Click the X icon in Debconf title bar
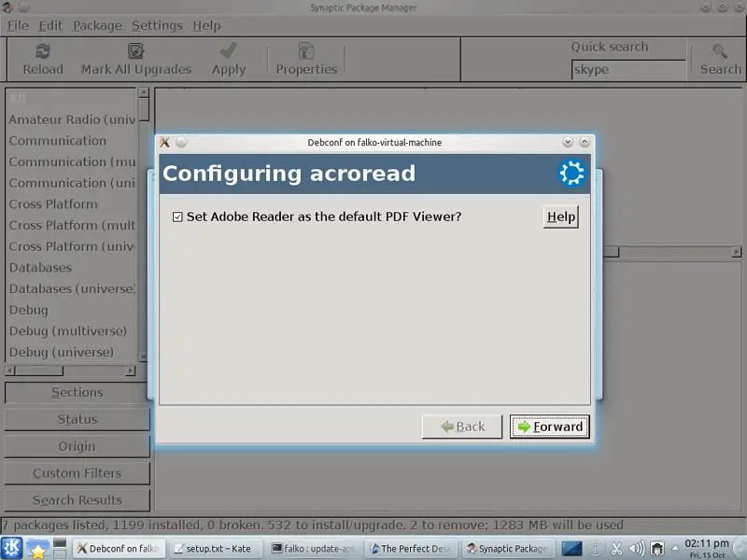The height and width of the screenshot is (560, 747). click(165, 142)
